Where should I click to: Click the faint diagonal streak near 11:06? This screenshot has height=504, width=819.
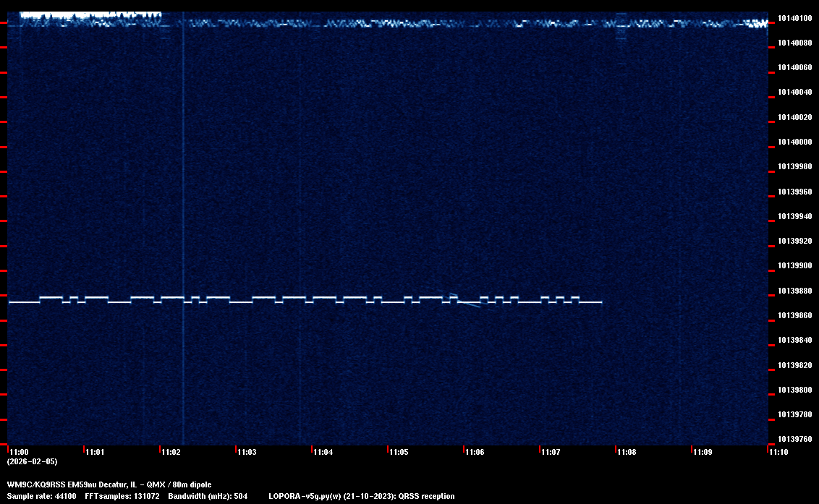click(469, 304)
